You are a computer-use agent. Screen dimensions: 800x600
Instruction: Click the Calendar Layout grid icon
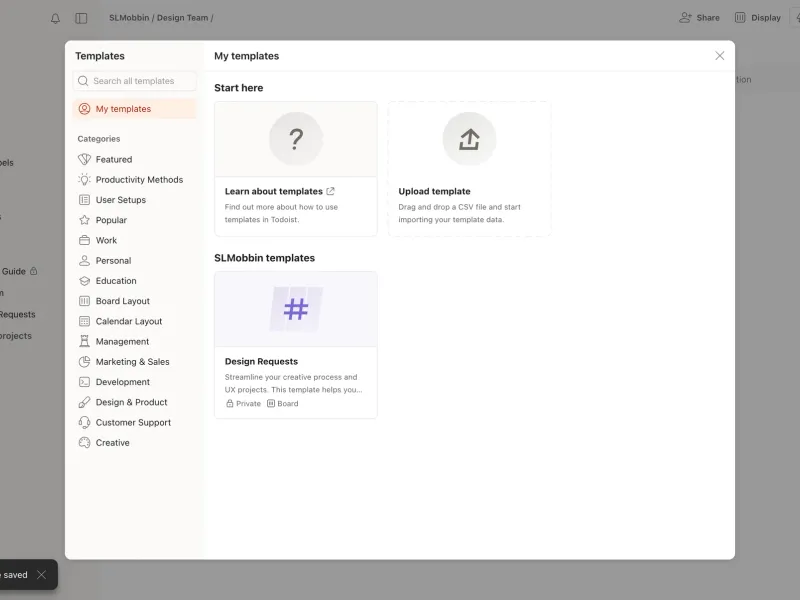(84, 321)
